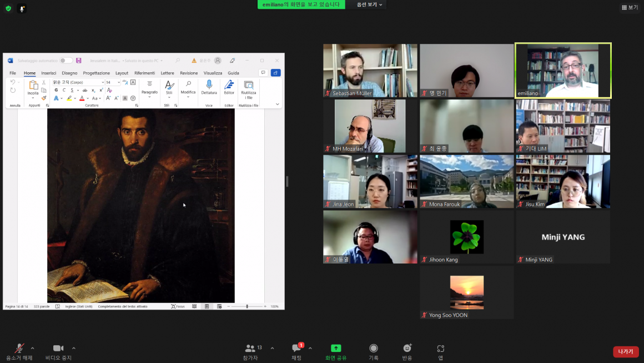Click the green share screen button
The image size is (644, 363).
tap(336, 352)
